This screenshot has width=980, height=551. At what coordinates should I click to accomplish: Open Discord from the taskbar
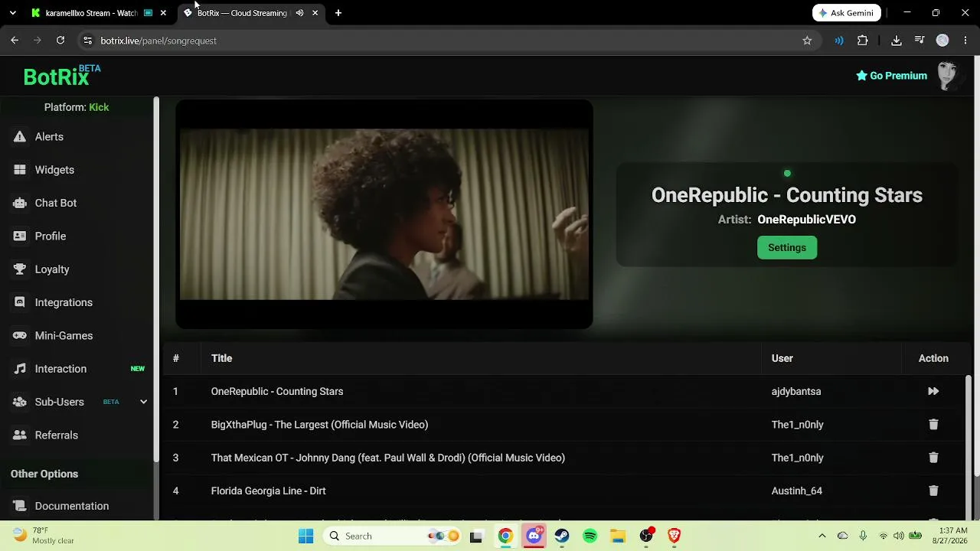pyautogui.click(x=534, y=536)
